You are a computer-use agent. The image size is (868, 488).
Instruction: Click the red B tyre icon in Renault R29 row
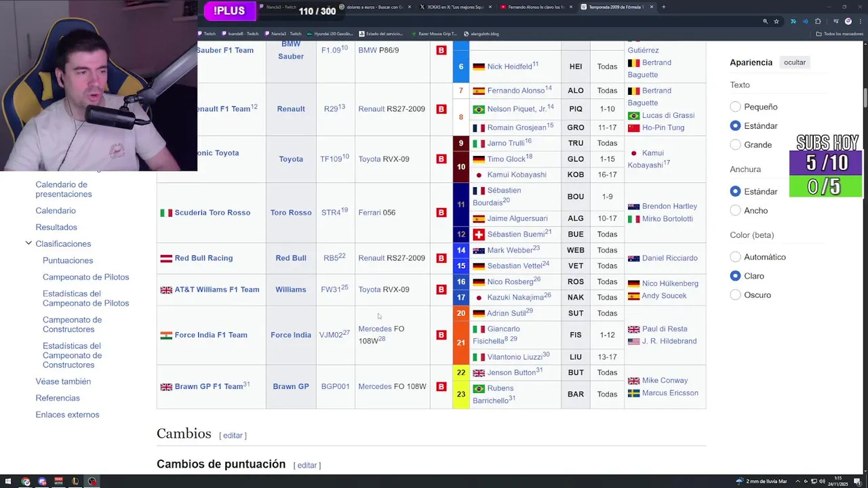click(x=441, y=108)
